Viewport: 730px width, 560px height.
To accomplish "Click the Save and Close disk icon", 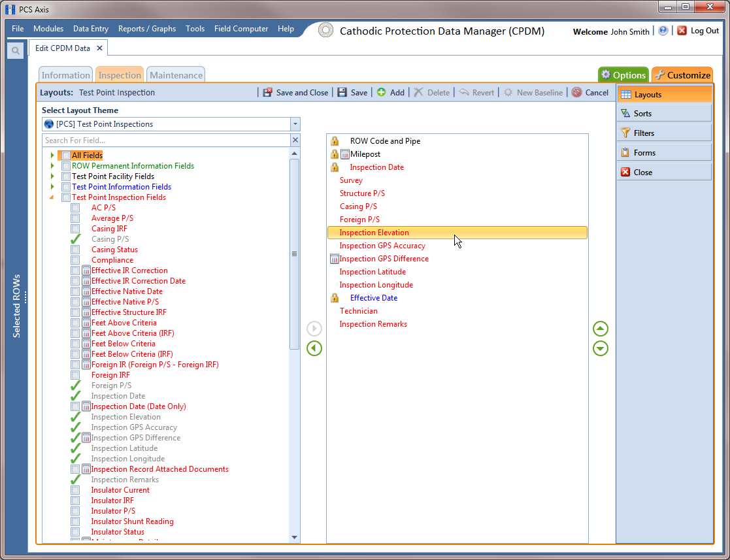I will [x=268, y=92].
